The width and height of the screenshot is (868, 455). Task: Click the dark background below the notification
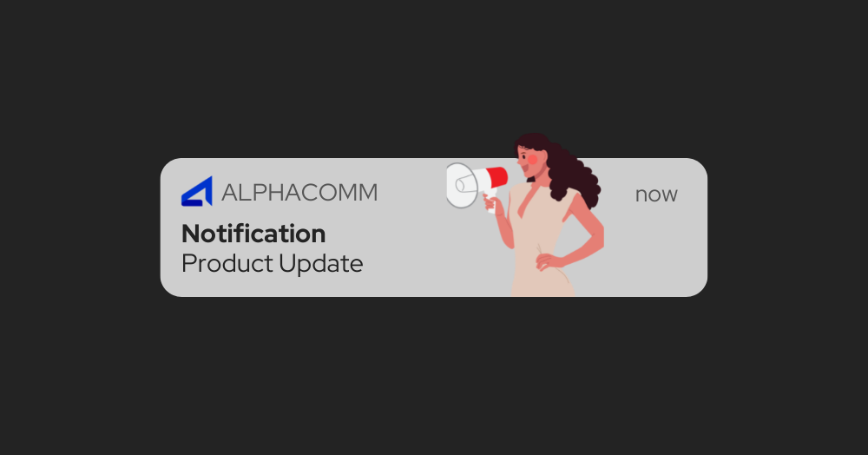point(434,376)
